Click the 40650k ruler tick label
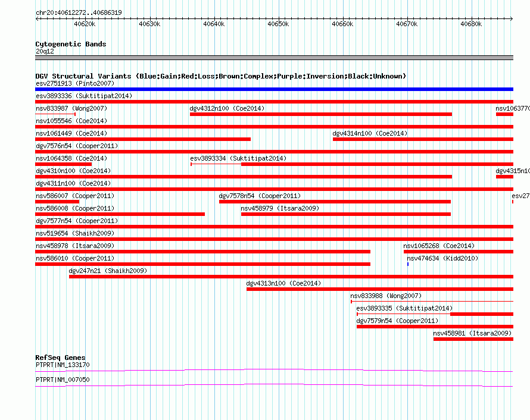The width and height of the screenshot is (530, 420). tap(278, 24)
